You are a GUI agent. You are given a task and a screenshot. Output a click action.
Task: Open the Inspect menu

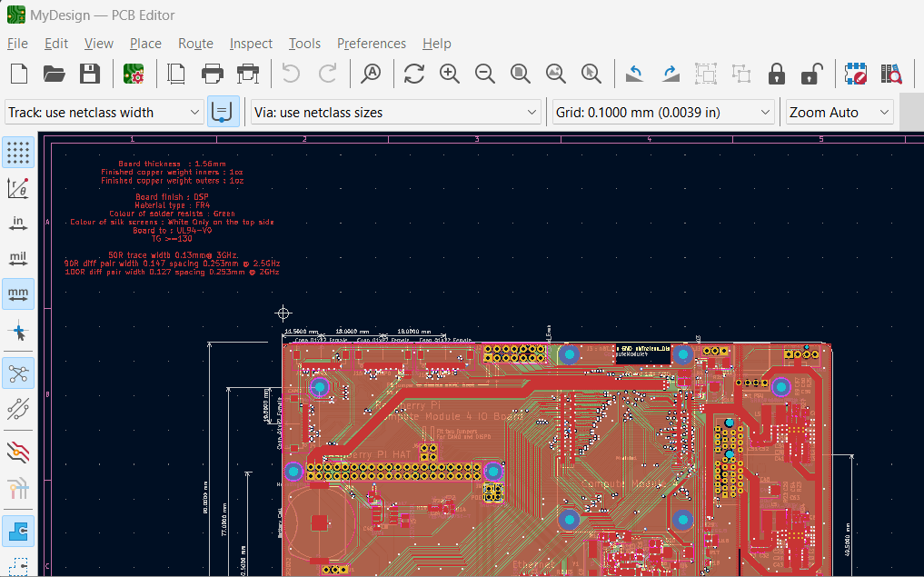pyautogui.click(x=251, y=44)
